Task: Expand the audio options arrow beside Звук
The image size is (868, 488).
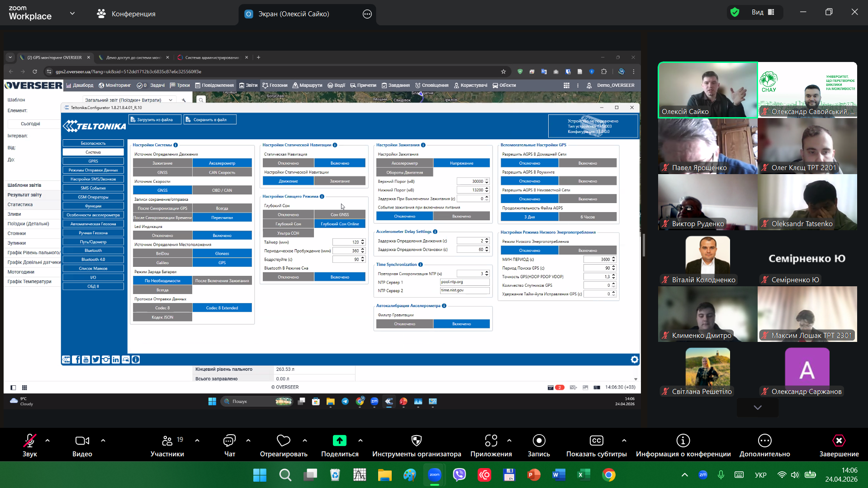Action: (x=47, y=440)
